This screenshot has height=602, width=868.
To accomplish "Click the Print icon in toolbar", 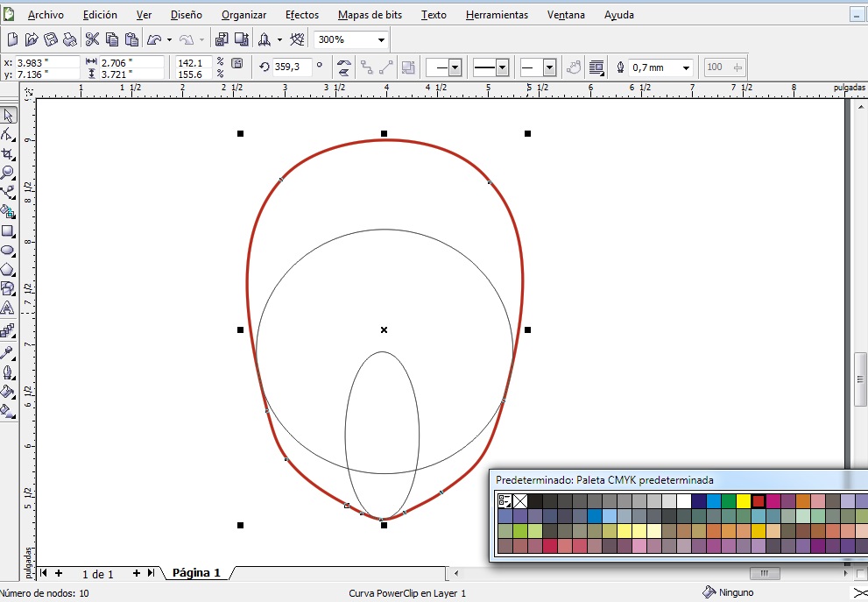I will tap(69, 39).
